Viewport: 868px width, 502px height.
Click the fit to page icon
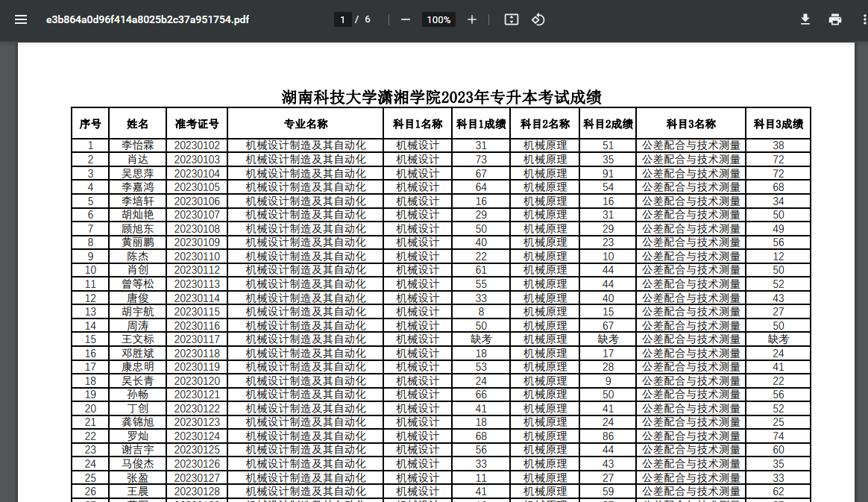click(x=512, y=20)
